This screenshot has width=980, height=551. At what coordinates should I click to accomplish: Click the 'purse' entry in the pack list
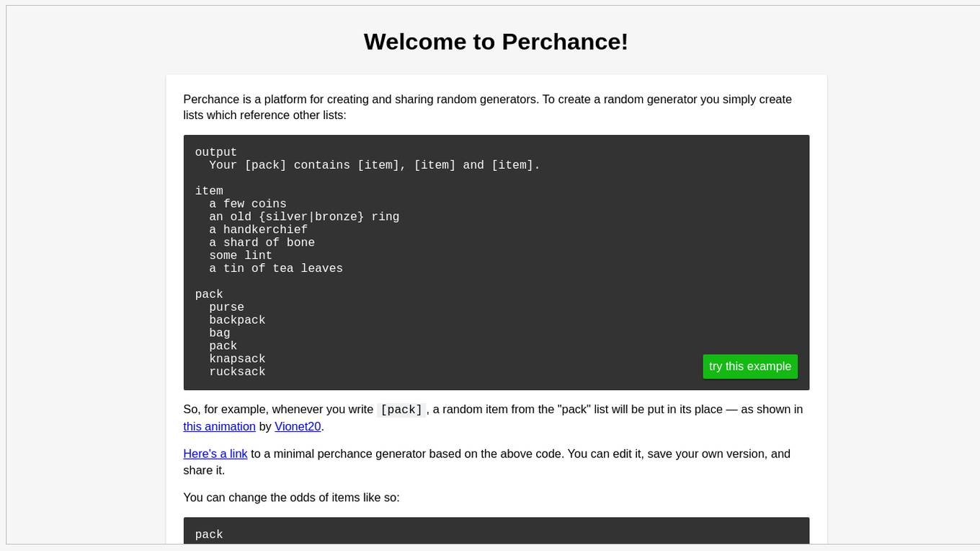pyautogui.click(x=226, y=307)
